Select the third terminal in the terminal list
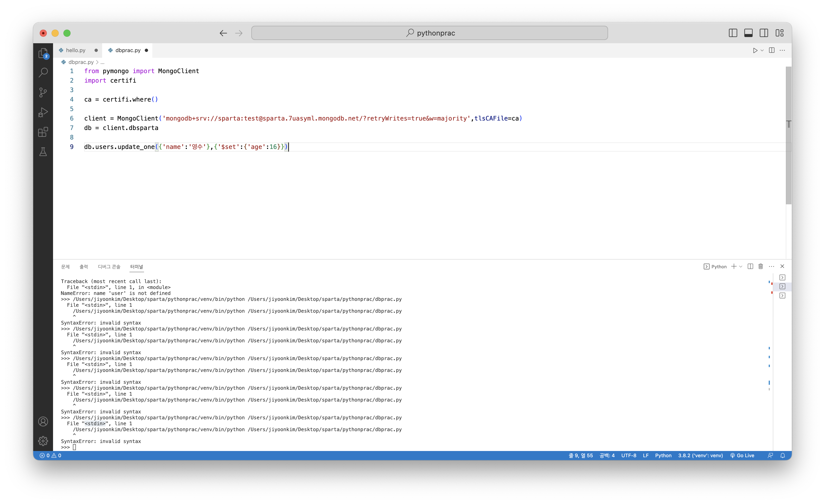This screenshot has width=825, height=504. coord(782,296)
